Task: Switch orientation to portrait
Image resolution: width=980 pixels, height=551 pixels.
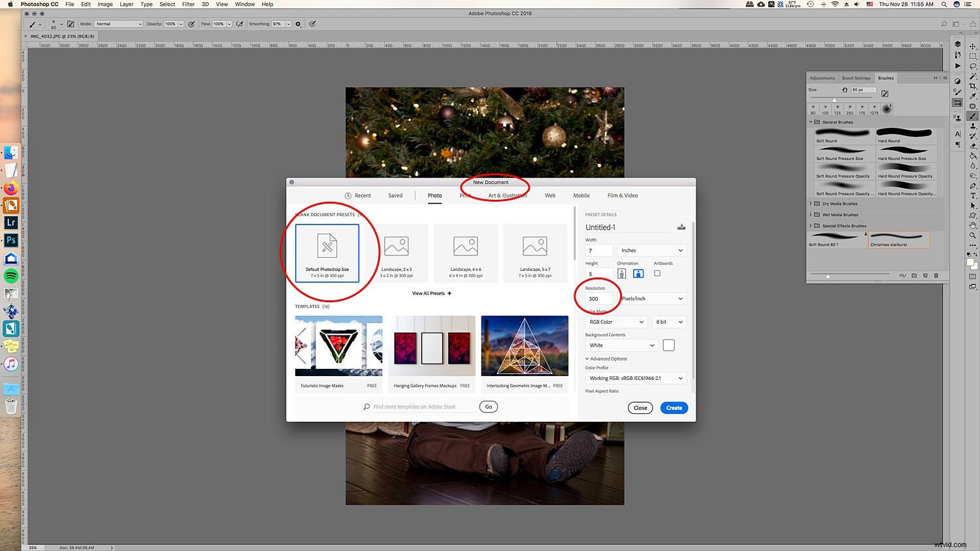Action: (x=621, y=274)
